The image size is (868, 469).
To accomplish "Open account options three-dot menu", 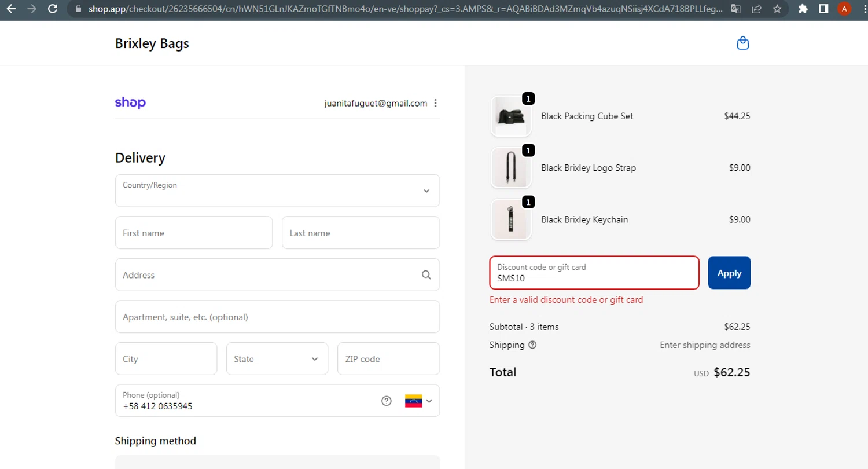I will pyautogui.click(x=436, y=103).
